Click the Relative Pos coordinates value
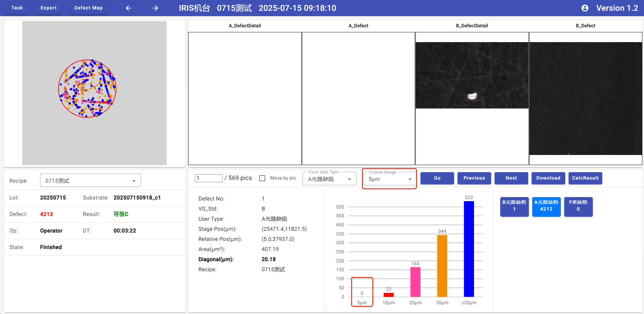 [x=278, y=239]
